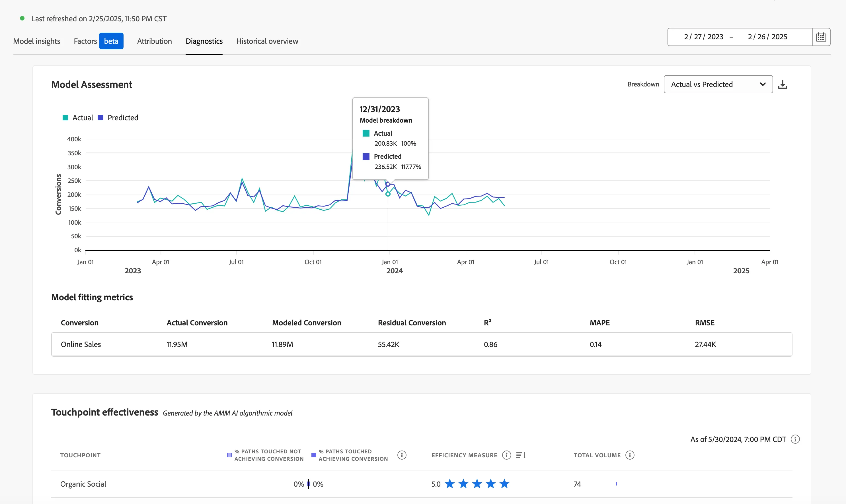
Task: Click the MAPE value 0.14
Action: pyautogui.click(x=596, y=344)
